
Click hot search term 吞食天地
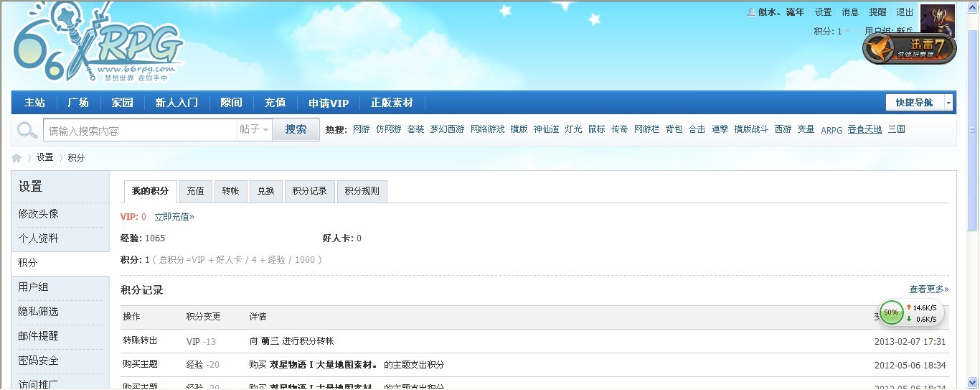click(x=864, y=130)
